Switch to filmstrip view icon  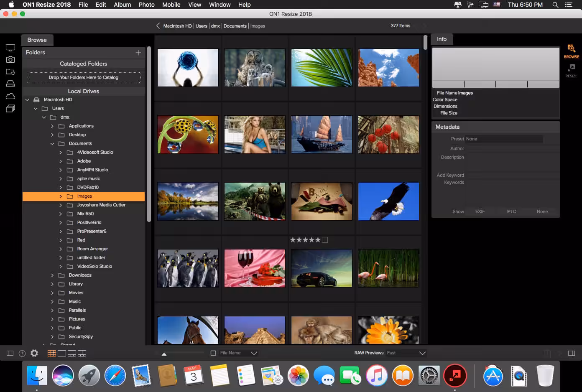pyautogui.click(x=72, y=354)
